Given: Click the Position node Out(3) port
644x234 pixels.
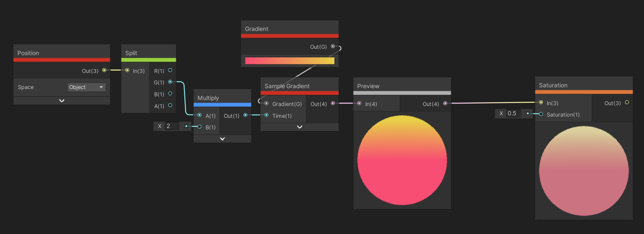Looking at the screenshot, I should tap(104, 70).
